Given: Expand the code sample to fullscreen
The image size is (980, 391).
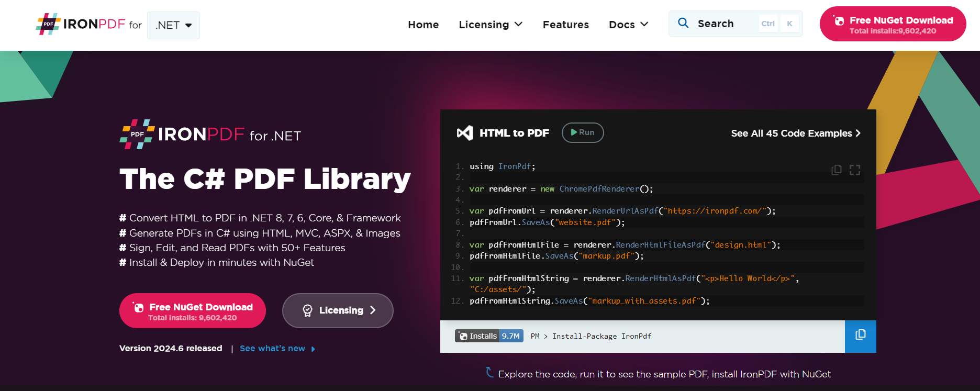Looking at the screenshot, I should click(x=855, y=170).
